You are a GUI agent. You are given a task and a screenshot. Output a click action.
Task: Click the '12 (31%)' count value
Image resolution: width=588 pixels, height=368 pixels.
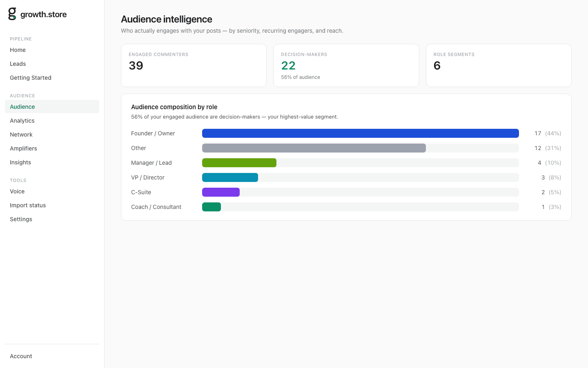(x=548, y=148)
